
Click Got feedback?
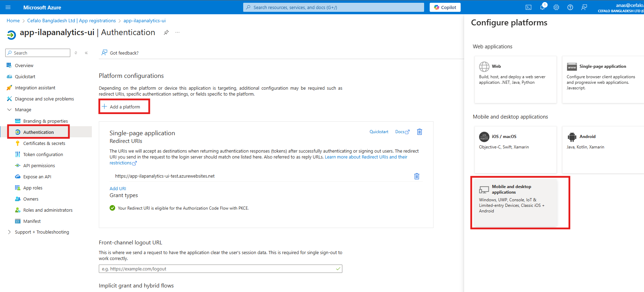click(120, 53)
